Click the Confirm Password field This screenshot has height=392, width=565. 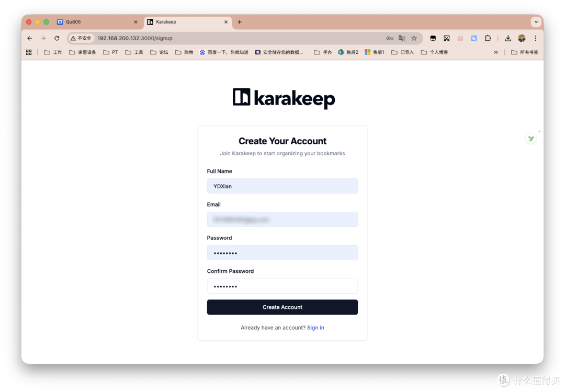(x=282, y=286)
